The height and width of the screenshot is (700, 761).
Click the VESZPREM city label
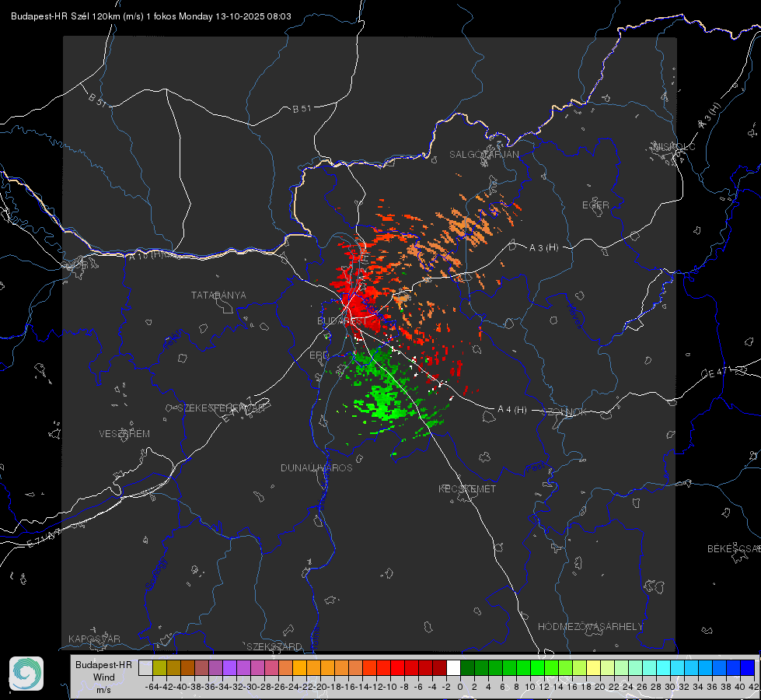[x=124, y=433]
